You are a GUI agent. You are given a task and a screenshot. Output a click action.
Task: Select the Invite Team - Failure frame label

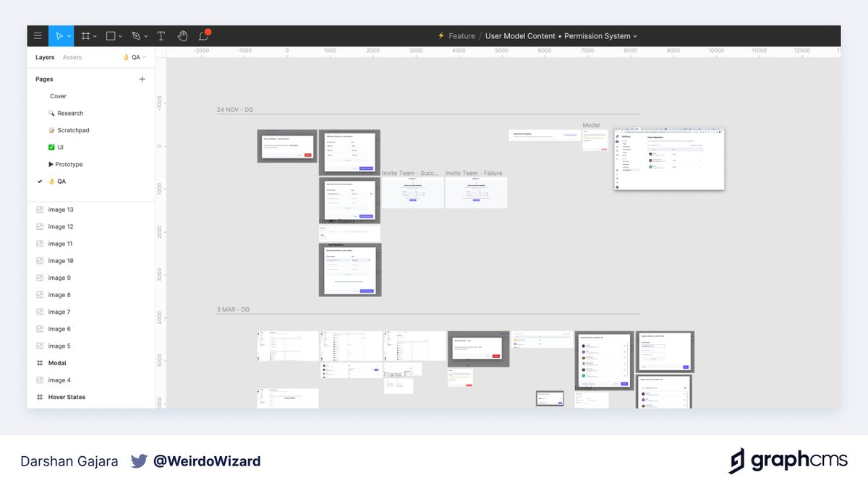[474, 174]
